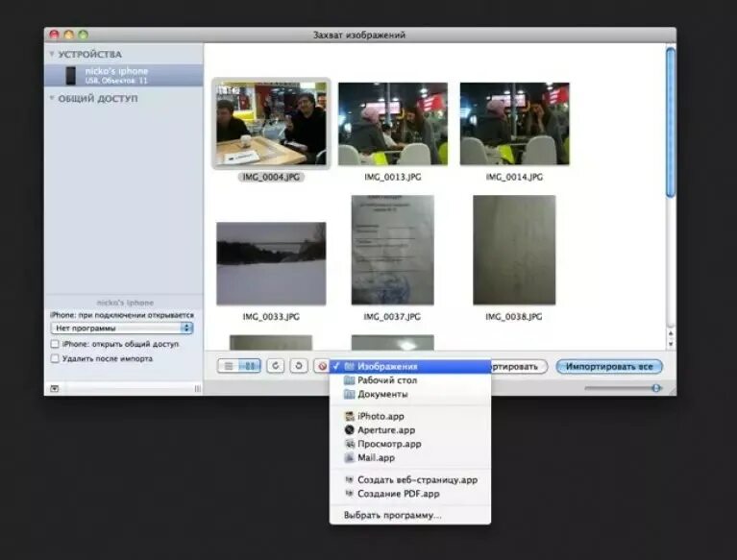737x560 pixels.
Task: Choose Изображения as import destination
Action: (410, 366)
